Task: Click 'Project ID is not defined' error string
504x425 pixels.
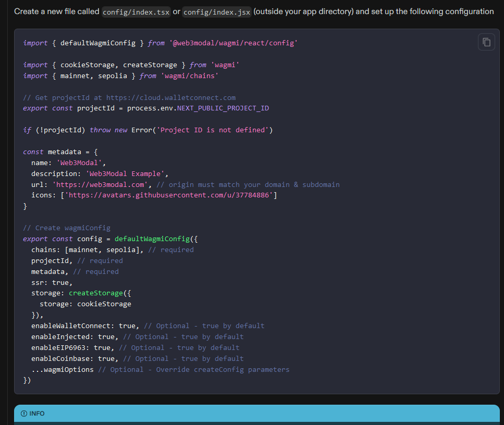Action: tap(213, 130)
